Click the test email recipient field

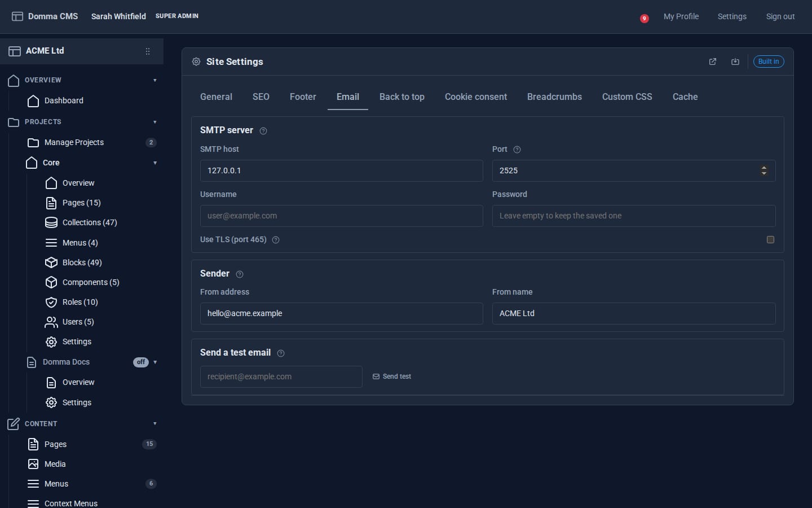(x=281, y=376)
